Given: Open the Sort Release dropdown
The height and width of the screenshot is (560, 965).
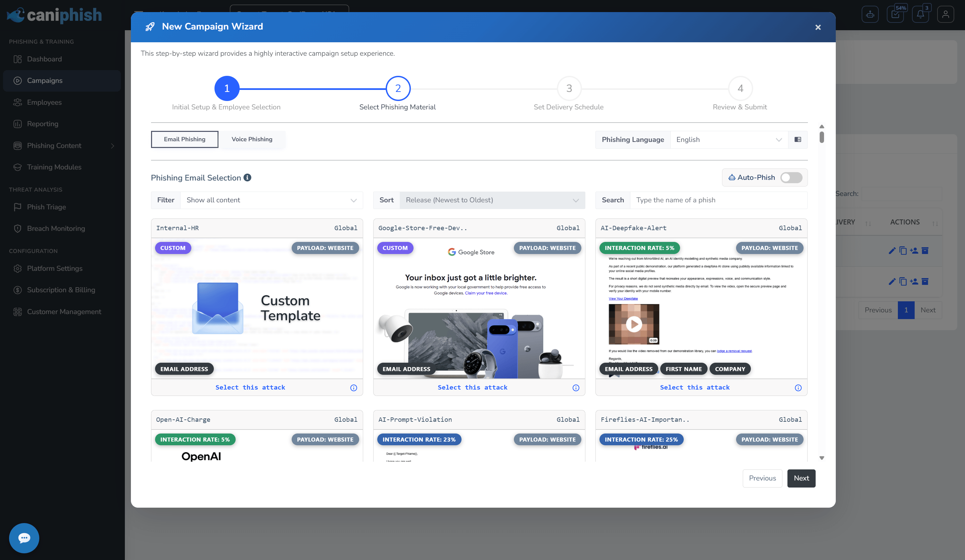Looking at the screenshot, I should [x=492, y=200].
